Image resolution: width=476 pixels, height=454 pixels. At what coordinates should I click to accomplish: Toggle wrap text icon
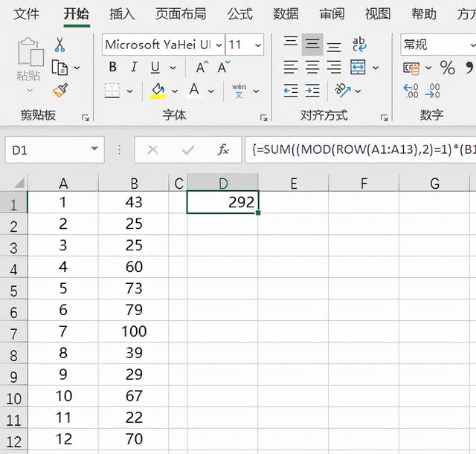359,45
